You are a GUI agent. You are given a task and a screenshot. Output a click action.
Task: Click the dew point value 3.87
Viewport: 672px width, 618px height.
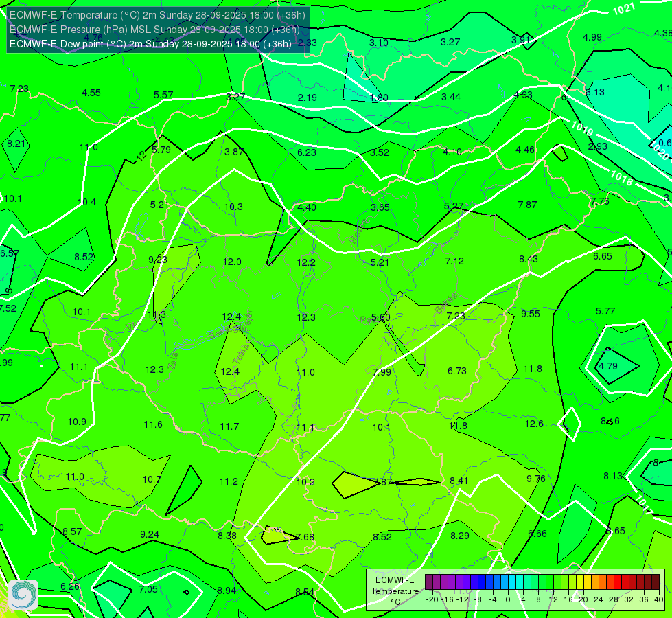pos(234,151)
